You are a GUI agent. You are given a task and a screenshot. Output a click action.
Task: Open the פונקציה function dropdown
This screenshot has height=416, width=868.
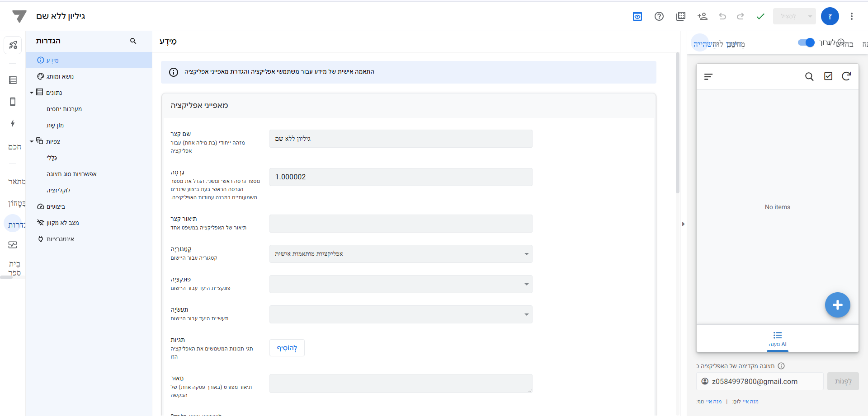(401, 284)
